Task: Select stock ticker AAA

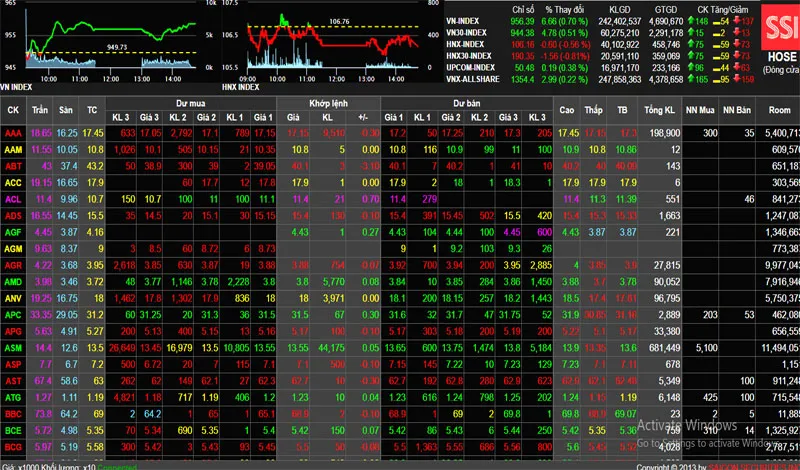Action: (x=13, y=133)
